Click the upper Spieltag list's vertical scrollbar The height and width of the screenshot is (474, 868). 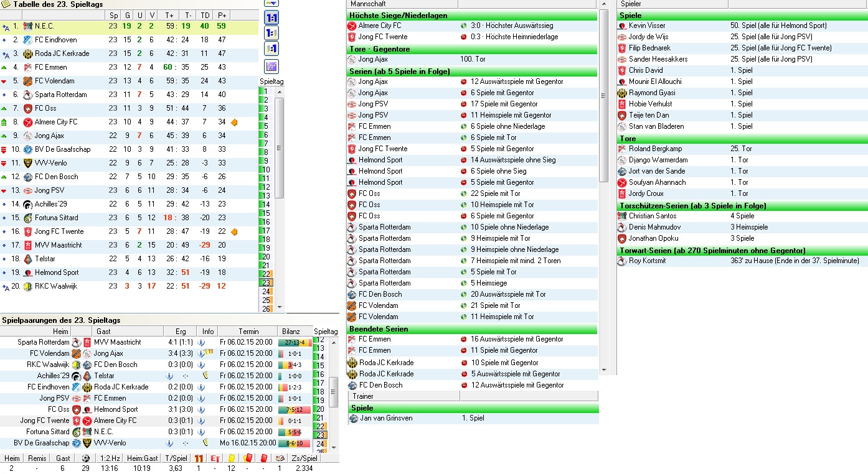(x=280, y=199)
